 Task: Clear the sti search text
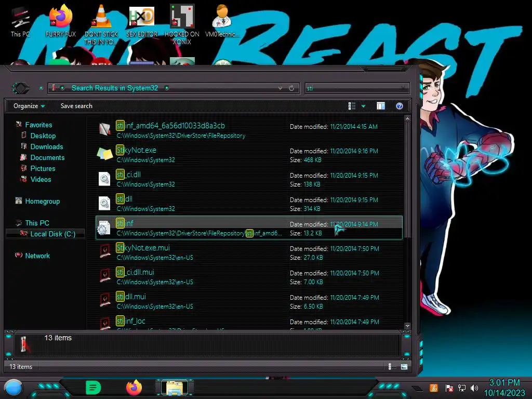click(403, 88)
